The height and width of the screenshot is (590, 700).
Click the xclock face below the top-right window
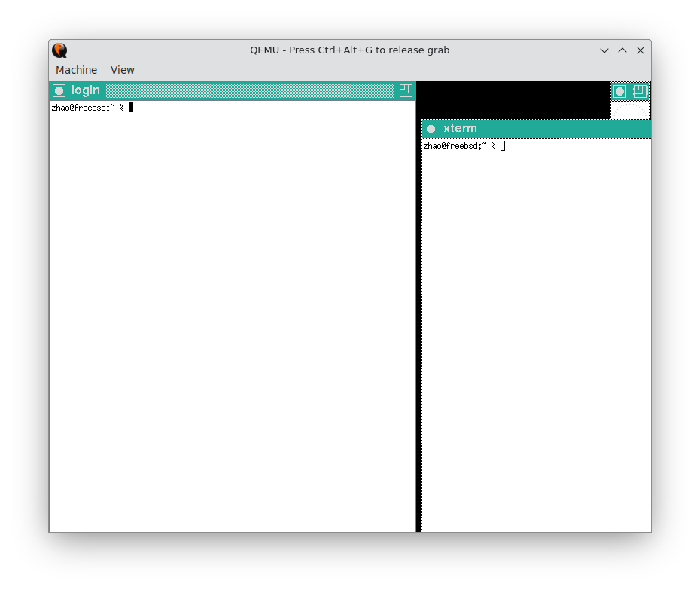coord(630,111)
